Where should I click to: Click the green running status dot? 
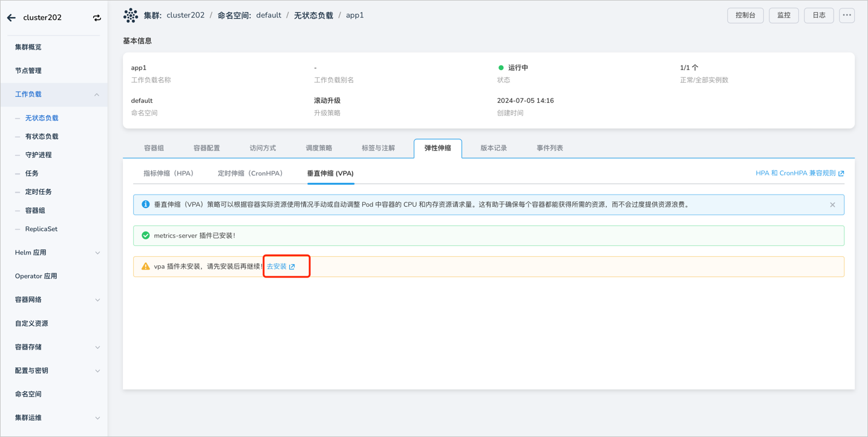pyautogui.click(x=501, y=68)
